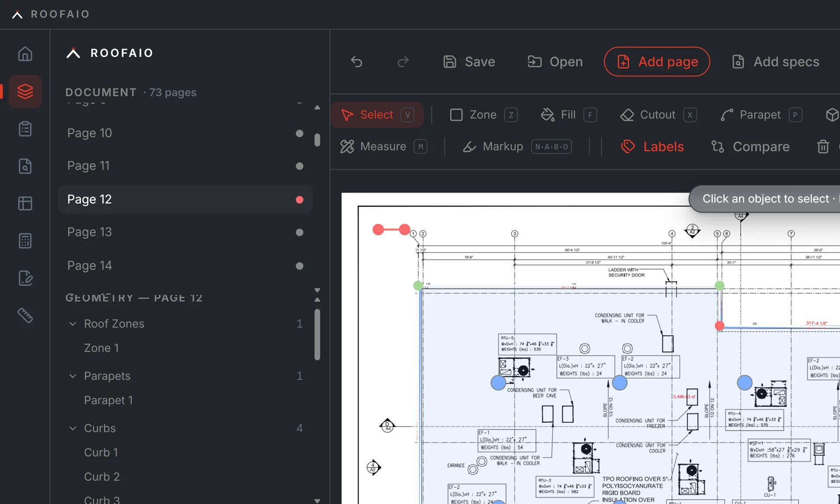Viewport: 840px width, 504px height.
Task: Save the document
Action: click(x=469, y=62)
